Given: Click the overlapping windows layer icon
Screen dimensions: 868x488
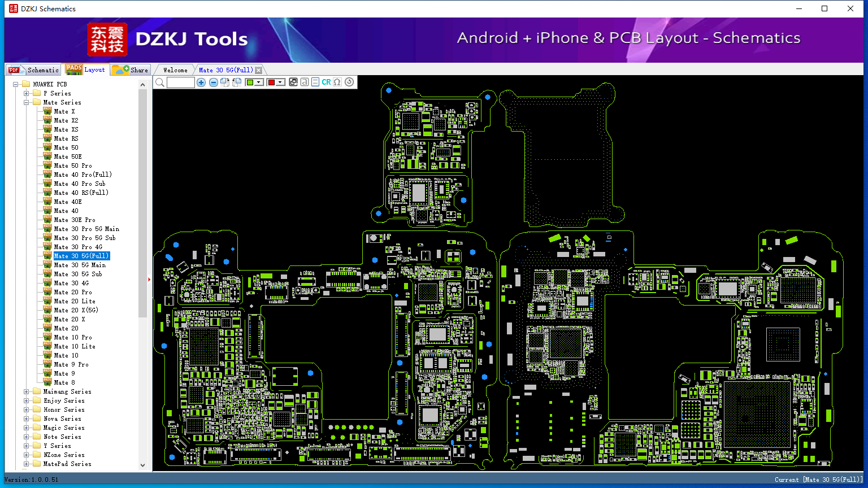Looking at the screenshot, I should click(x=293, y=82).
